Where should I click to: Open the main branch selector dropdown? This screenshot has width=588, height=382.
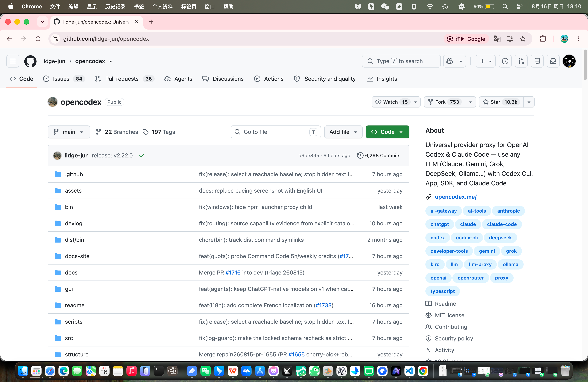point(69,132)
